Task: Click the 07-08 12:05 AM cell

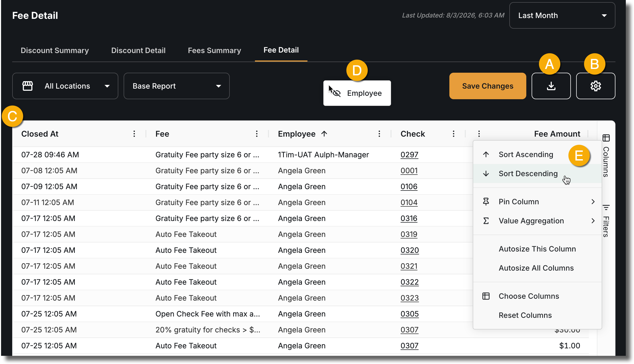Action: coord(49,171)
